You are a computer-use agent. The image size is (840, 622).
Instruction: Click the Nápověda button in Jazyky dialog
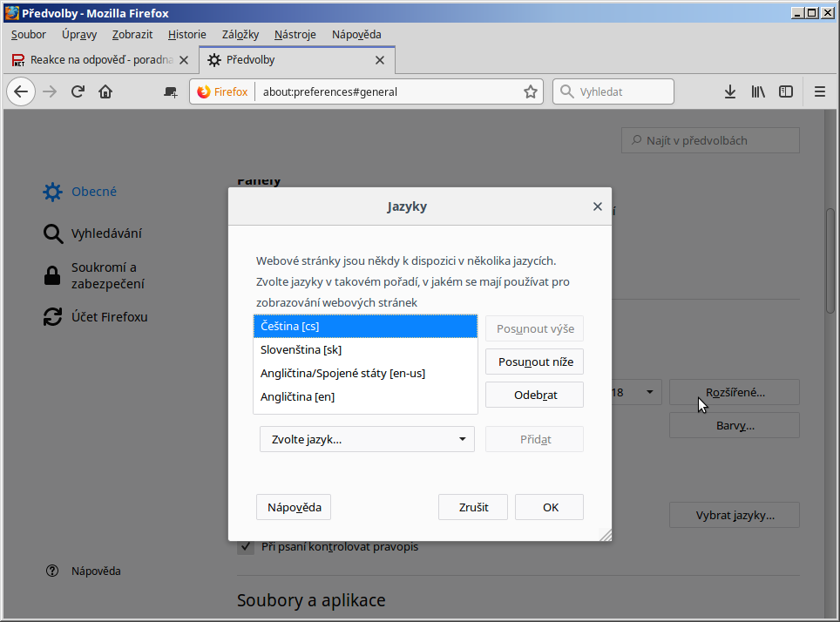(x=294, y=507)
